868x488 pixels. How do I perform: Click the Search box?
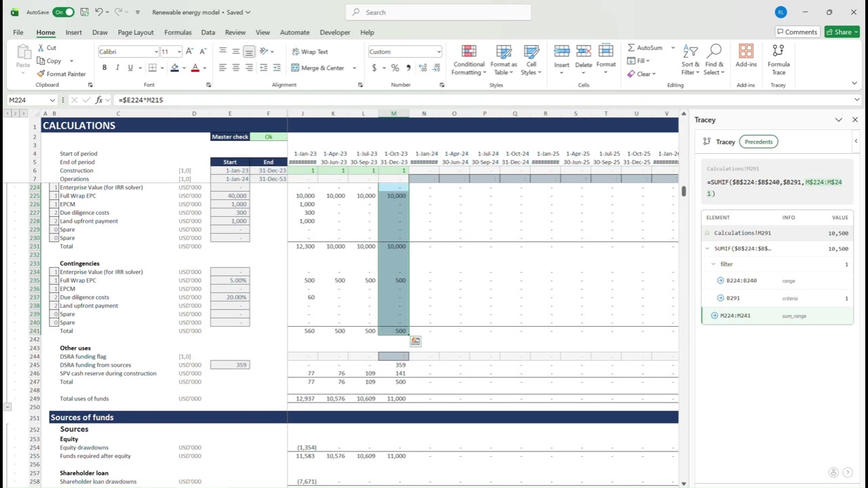(438, 12)
